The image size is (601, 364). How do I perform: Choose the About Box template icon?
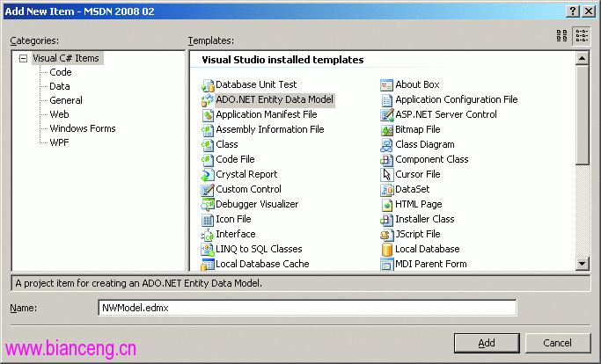coord(387,84)
